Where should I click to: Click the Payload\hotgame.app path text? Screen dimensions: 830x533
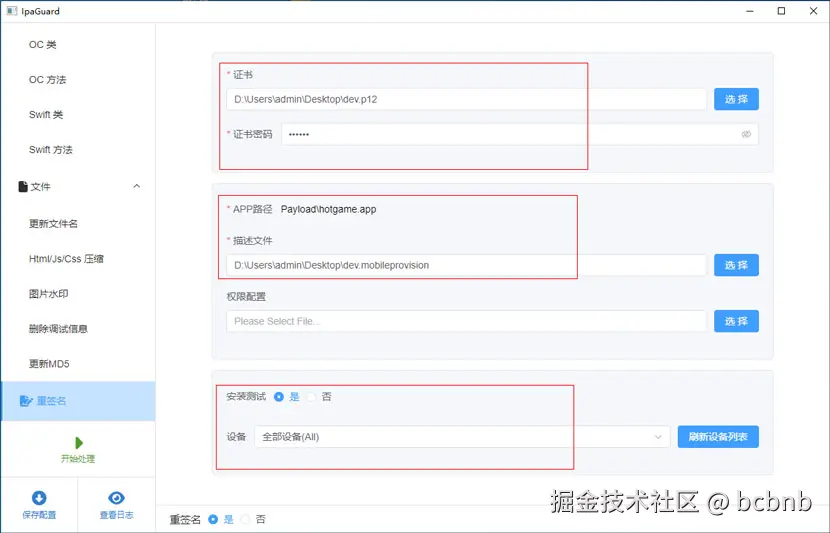coord(329,209)
